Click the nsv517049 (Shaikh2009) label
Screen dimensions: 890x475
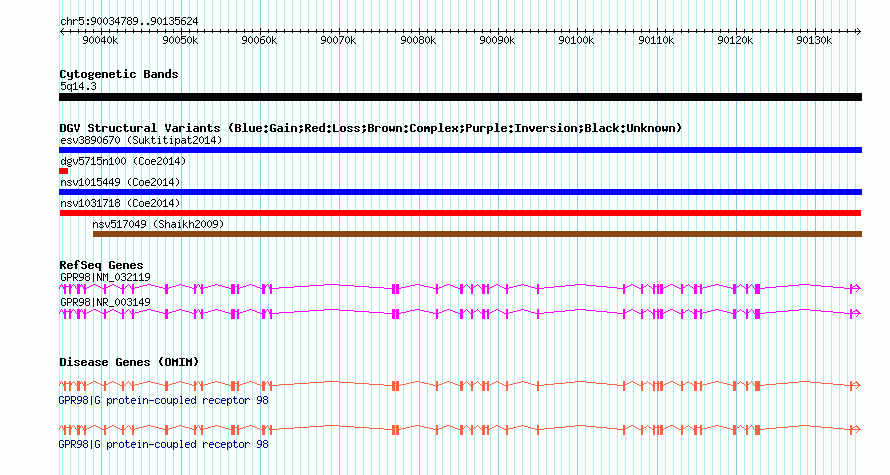pyautogui.click(x=158, y=225)
